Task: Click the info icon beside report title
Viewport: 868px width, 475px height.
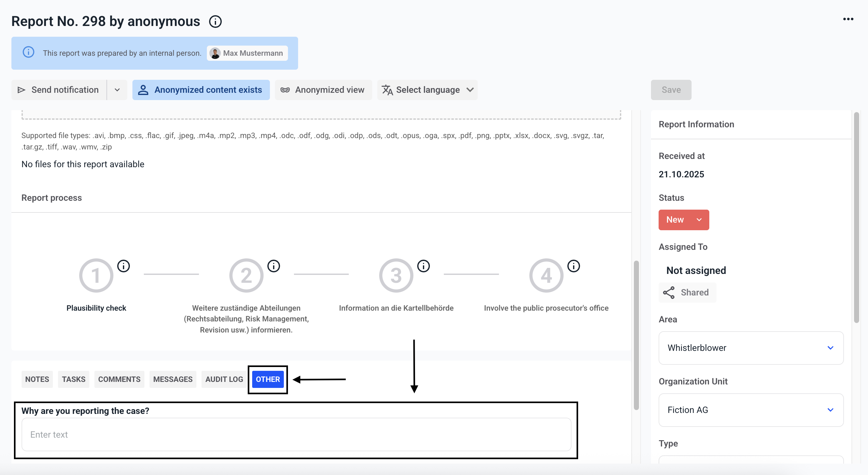Action: (x=215, y=22)
